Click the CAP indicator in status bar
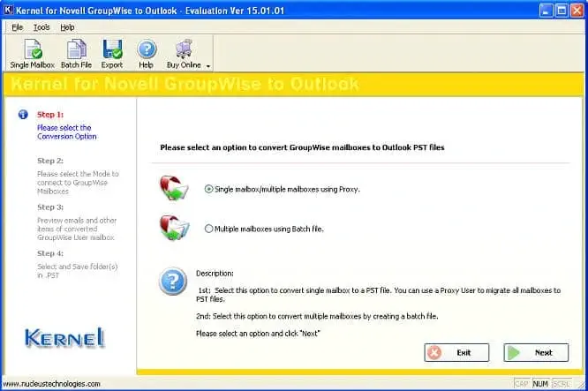 (x=522, y=384)
